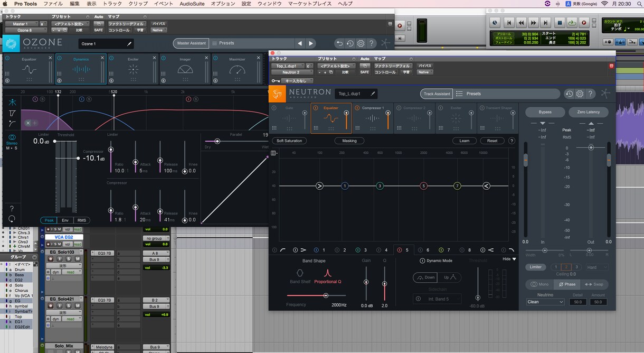This screenshot has height=353, width=644.
Task: Open Top_L.dup1 track selector dropdown
Action: [287, 66]
